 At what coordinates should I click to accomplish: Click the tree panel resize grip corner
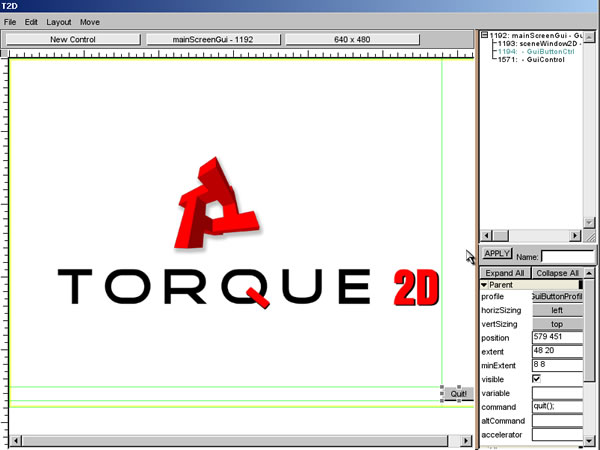click(589, 236)
